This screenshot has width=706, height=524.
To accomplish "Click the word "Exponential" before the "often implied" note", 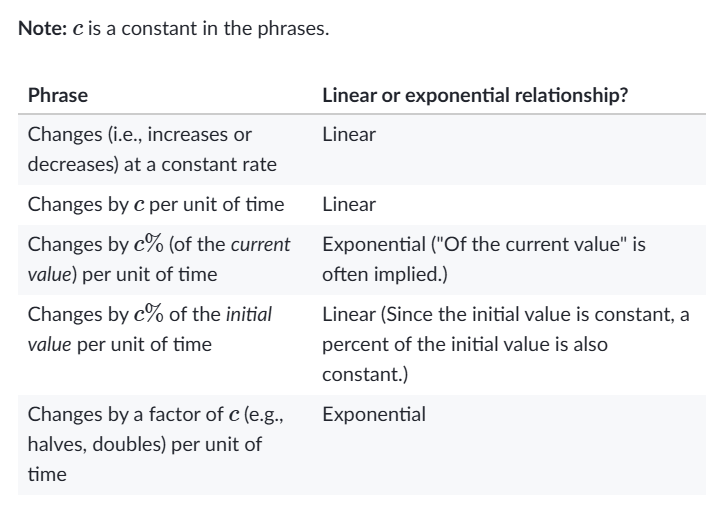I will click(368, 244).
